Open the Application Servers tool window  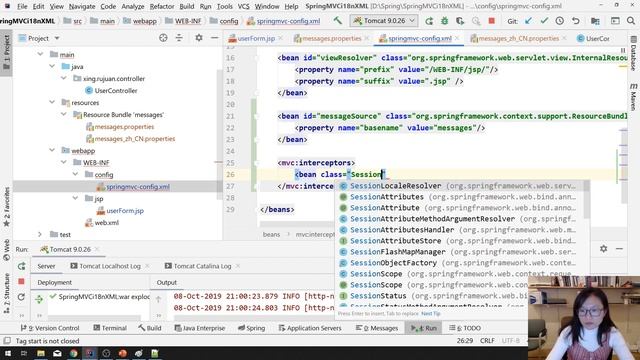[x=310, y=328]
